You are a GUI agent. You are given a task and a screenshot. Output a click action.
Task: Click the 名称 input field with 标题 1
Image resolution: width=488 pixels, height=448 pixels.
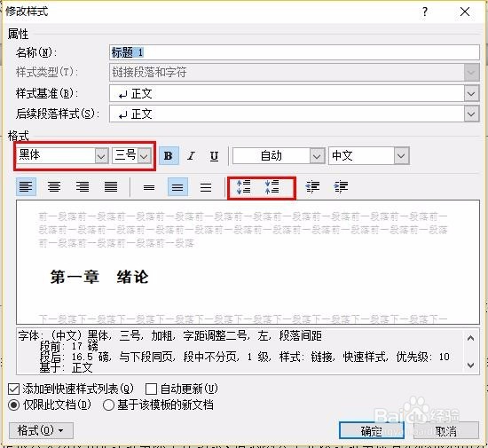tap(294, 52)
